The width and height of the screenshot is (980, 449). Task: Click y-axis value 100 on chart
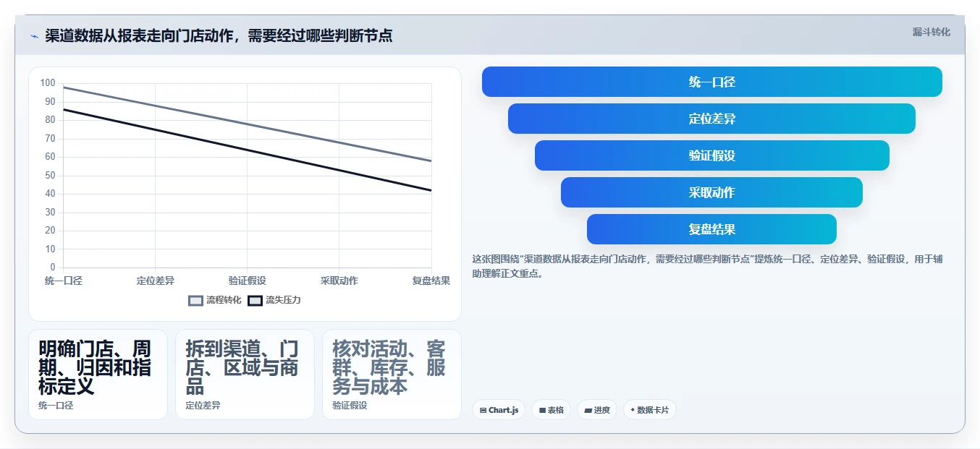48,83
